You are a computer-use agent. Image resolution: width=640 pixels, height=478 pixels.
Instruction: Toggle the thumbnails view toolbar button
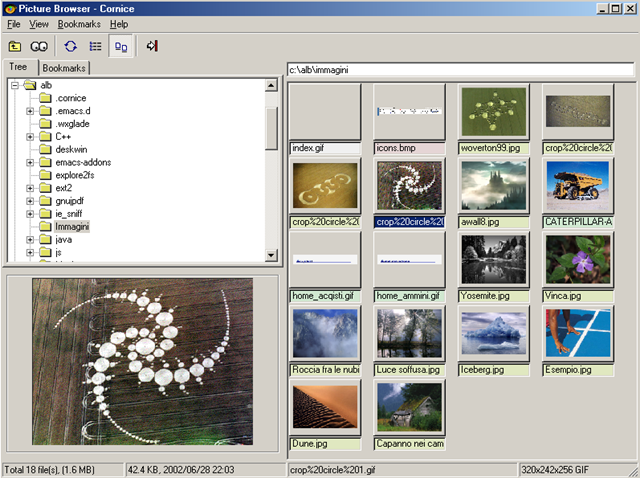click(x=121, y=46)
